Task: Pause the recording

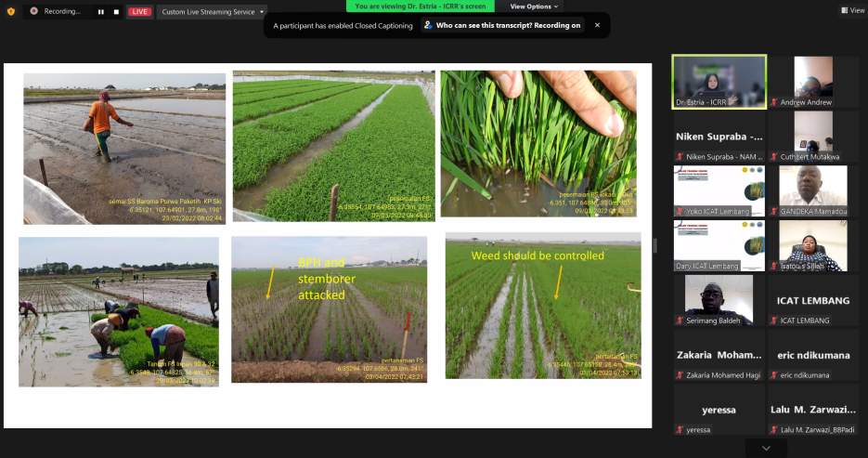Action: [x=101, y=12]
